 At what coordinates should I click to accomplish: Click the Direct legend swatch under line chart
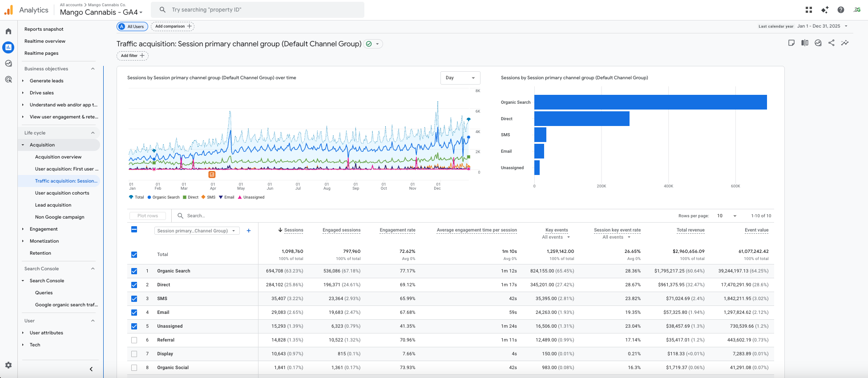tap(185, 197)
